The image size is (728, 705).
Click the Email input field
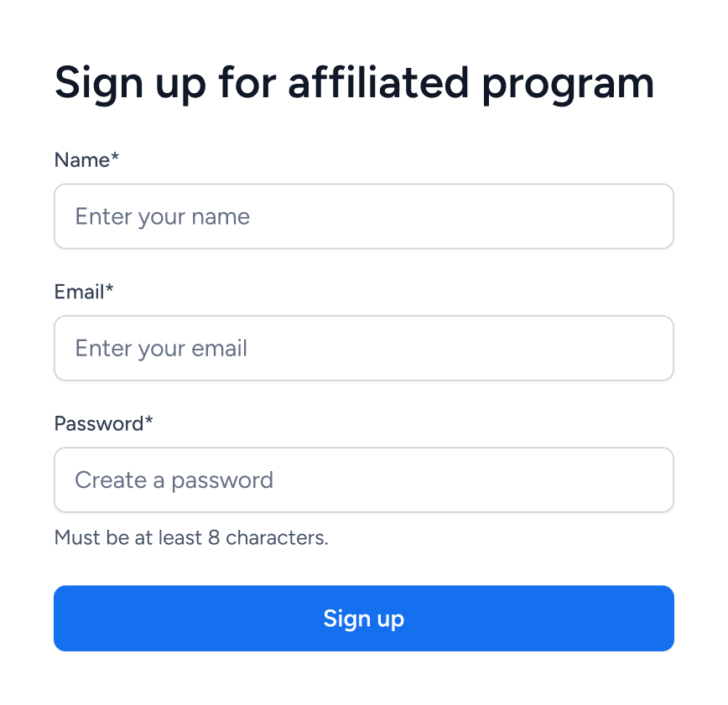pos(364,348)
